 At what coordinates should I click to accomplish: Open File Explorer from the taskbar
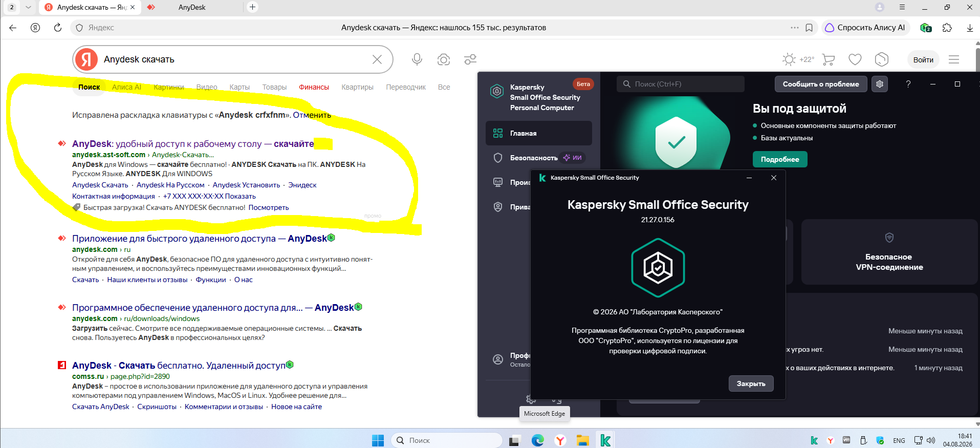point(583,440)
